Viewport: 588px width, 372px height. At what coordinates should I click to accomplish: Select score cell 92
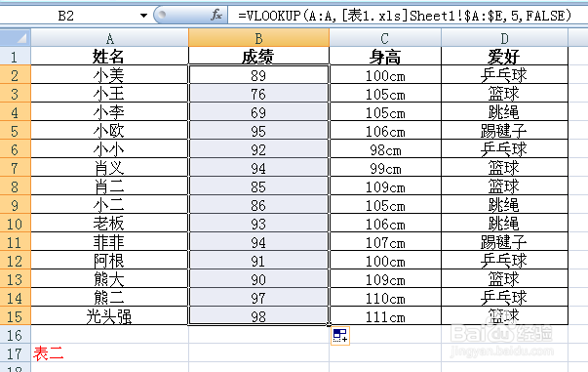[x=258, y=148]
